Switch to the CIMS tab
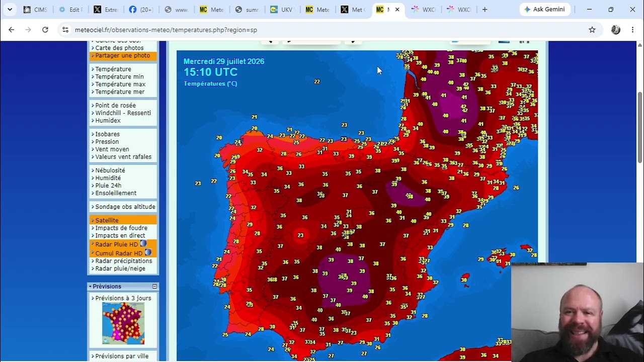 [x=35, y=9]
